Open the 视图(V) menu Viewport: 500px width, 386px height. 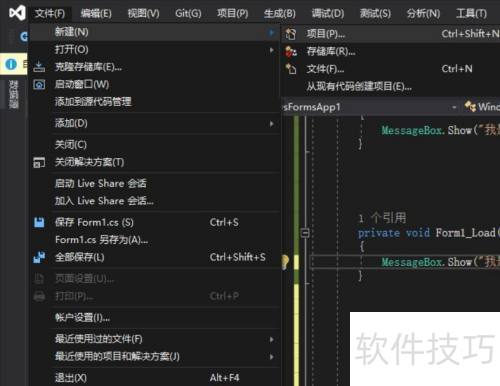[x=143, y=13]
